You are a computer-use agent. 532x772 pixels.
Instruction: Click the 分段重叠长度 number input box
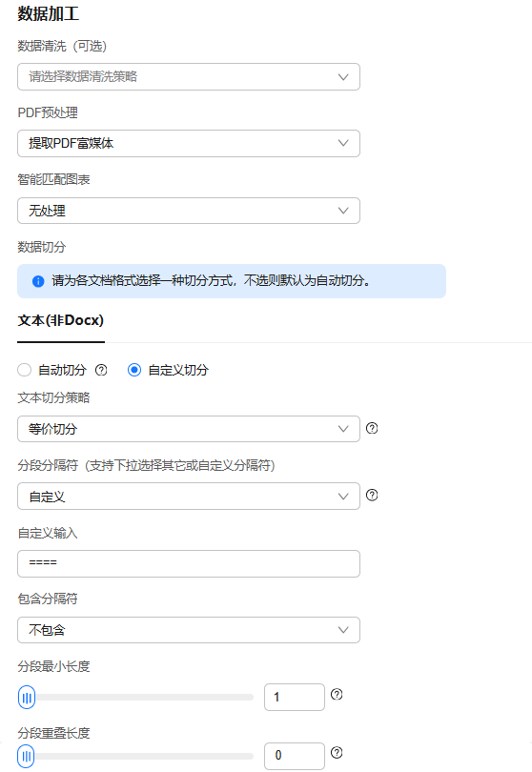(295, 756)
